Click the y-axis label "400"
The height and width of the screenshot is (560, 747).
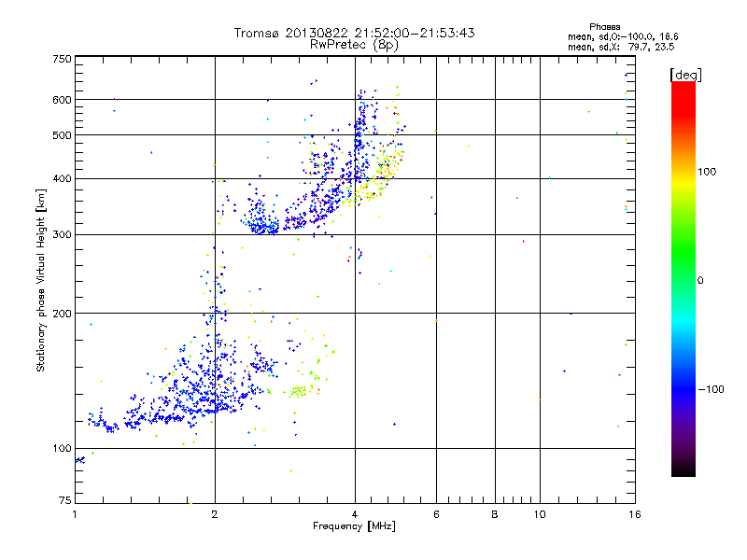62,179
